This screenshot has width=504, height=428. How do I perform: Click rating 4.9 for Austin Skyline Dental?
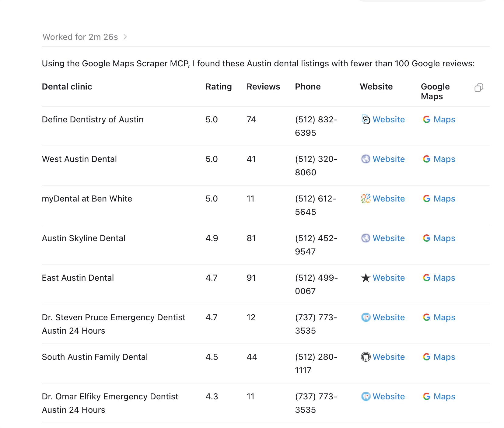pyautogui.click(x=212, y=238)
